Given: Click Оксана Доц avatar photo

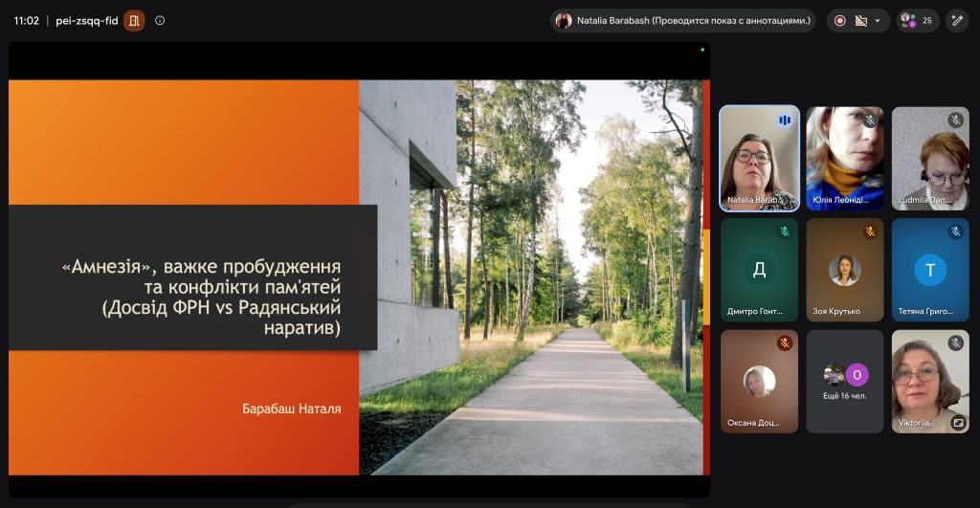Looking at the screenshot, I should pyautogui.click(x=759, y=382).
